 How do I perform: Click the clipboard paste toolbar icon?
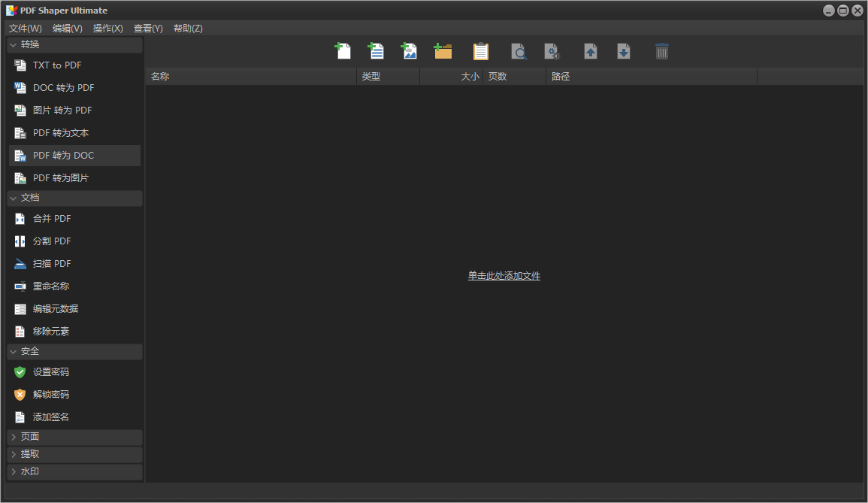480,52
